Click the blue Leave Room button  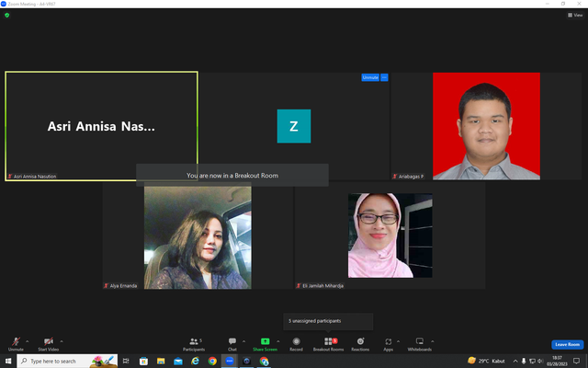coord(568,344)
